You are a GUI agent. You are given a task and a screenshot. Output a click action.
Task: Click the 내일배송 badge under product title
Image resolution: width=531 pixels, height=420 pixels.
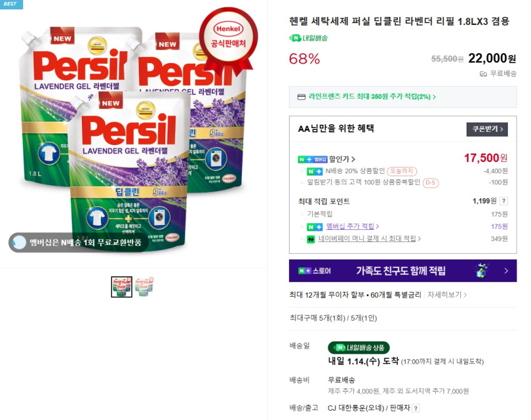pyautogui.click(x=308, y=38)
